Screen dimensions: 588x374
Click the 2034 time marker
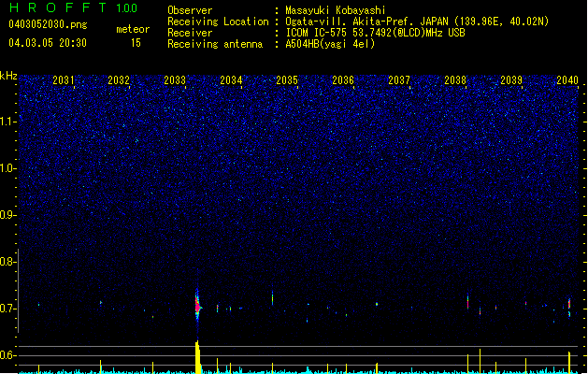231,80
